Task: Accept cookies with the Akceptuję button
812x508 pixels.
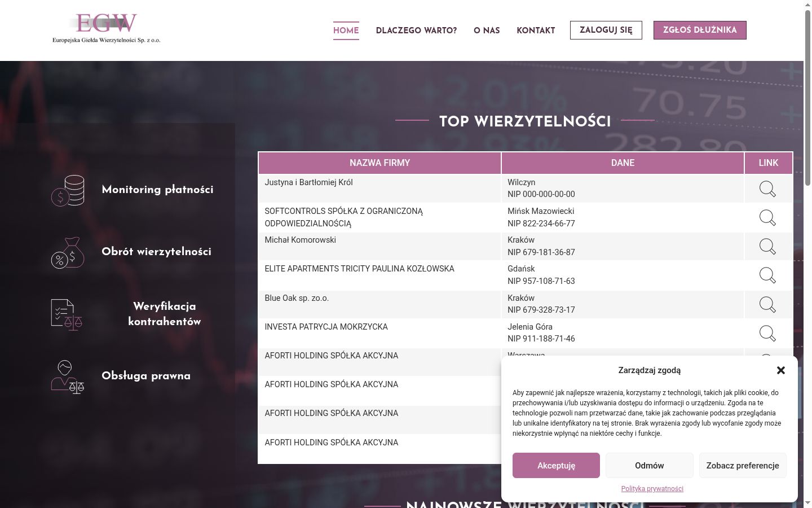Action: pyautogui.click(x=556, y=466)
